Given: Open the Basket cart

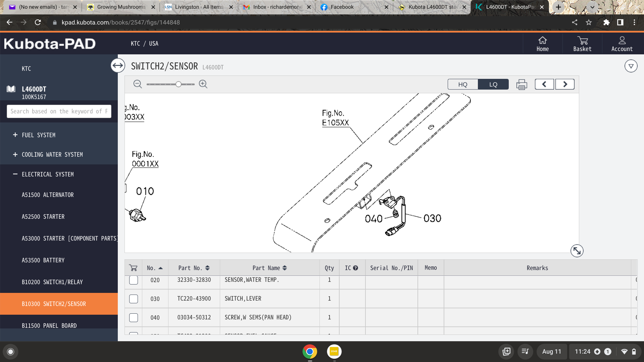Looking at the screenshot, I should 582,44.
